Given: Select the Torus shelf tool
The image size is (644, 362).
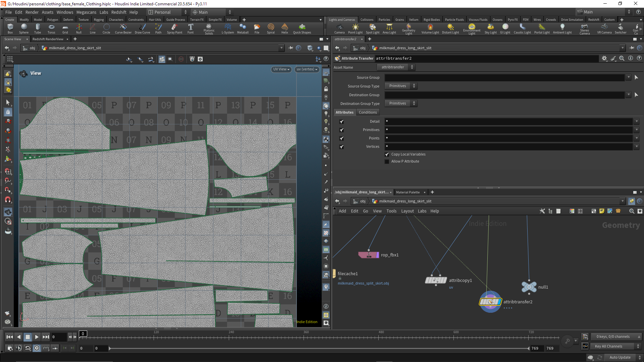Looking at the screenshot, I should (51, 28).
